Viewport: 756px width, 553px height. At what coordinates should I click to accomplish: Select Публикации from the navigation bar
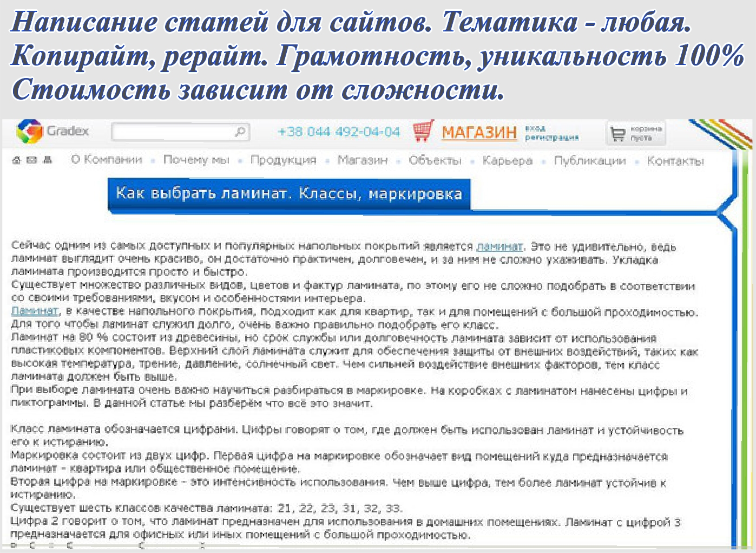click(589, 160)
